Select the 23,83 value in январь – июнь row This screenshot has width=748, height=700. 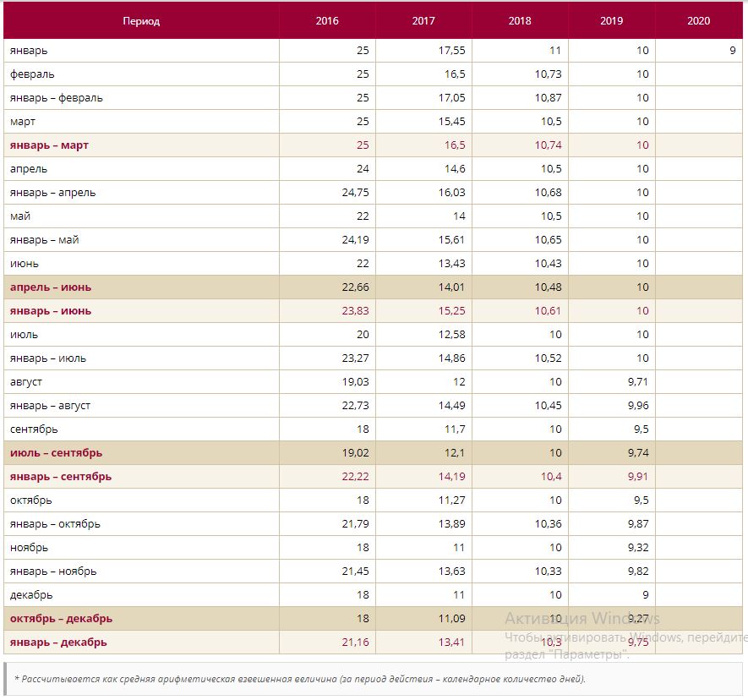(x=355, y=311)
